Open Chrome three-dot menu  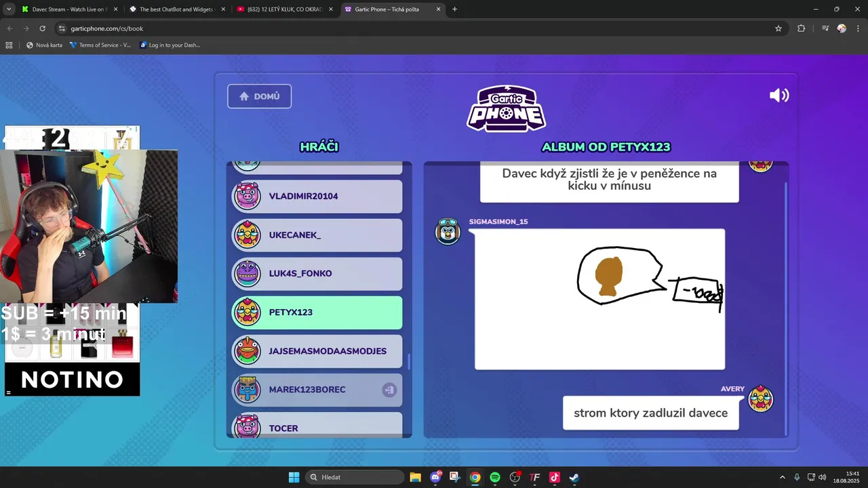[859, 28]
